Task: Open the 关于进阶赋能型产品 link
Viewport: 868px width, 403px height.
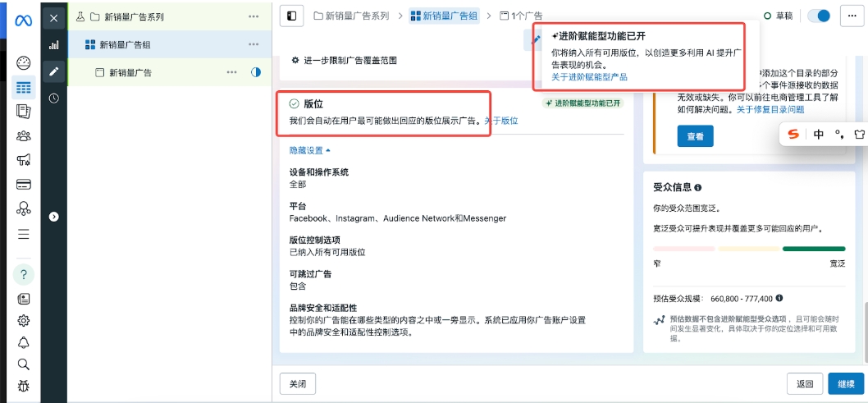Action: pos(589,77)
